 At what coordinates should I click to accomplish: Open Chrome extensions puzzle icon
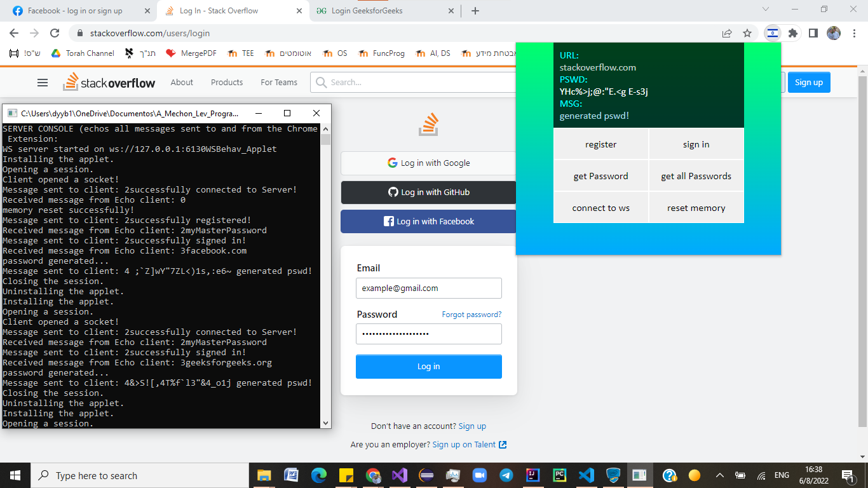point(792,33)
